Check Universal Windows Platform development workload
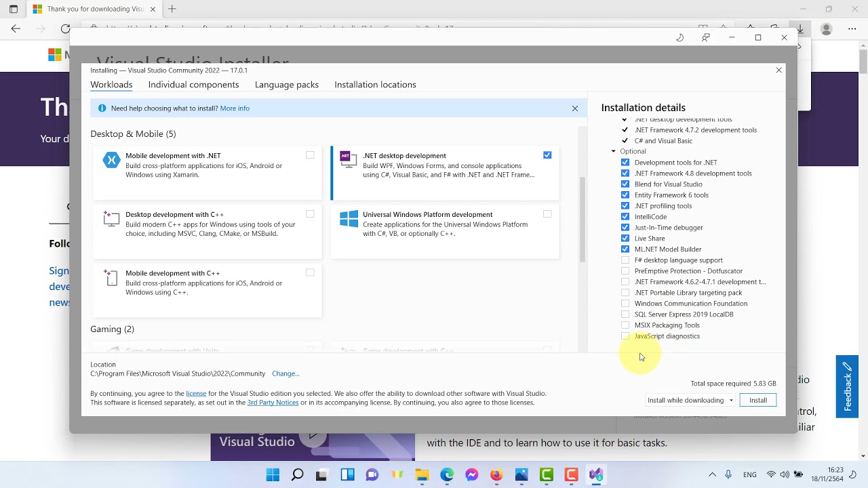 click(547, 214)
